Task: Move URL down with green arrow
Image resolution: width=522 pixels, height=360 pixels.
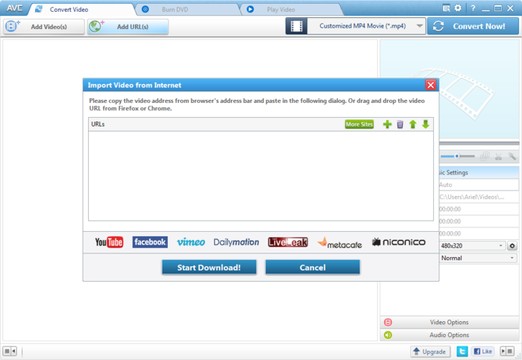Action: click(425, 124)
